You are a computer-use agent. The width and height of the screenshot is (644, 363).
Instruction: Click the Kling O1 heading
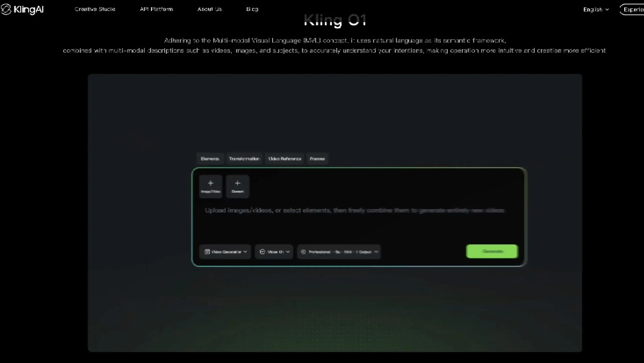[x=335, y=20]
